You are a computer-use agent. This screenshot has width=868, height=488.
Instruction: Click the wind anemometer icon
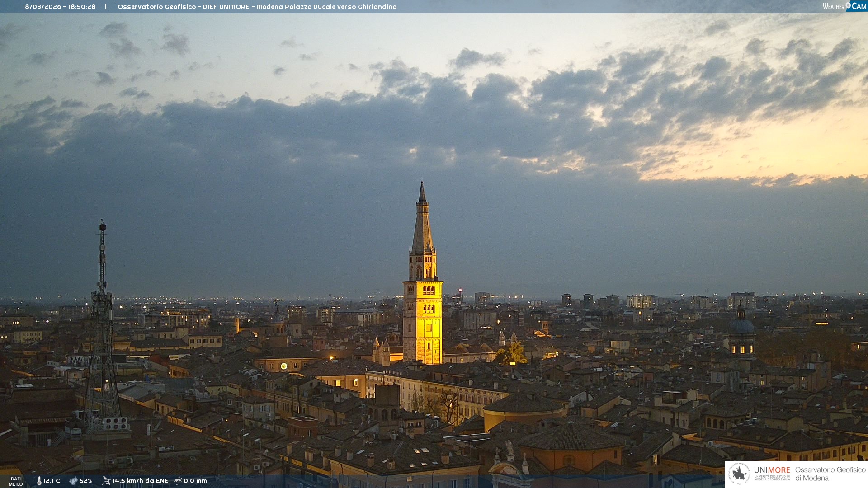(x=106, y=481)
